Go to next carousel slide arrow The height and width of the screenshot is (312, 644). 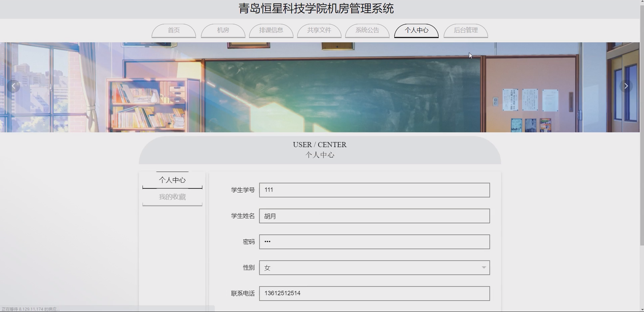pyautogui.click(x=626, y=86)
